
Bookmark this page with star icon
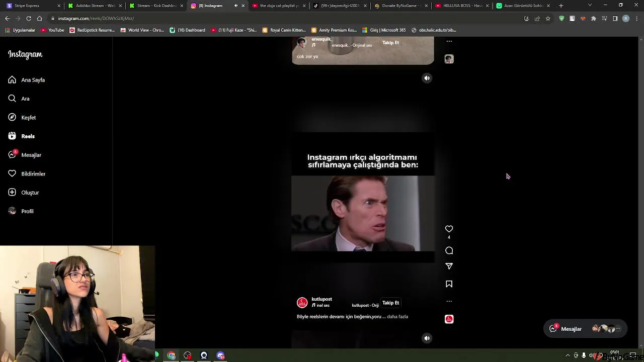tap(548, 19)
